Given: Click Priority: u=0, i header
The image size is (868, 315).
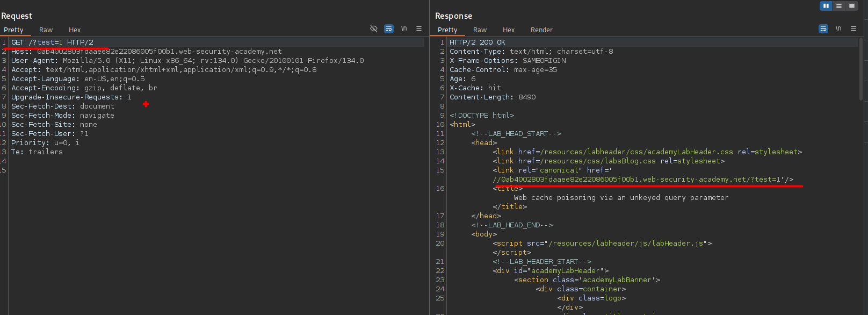Looking at the screenshot, I should click(46, 143).
